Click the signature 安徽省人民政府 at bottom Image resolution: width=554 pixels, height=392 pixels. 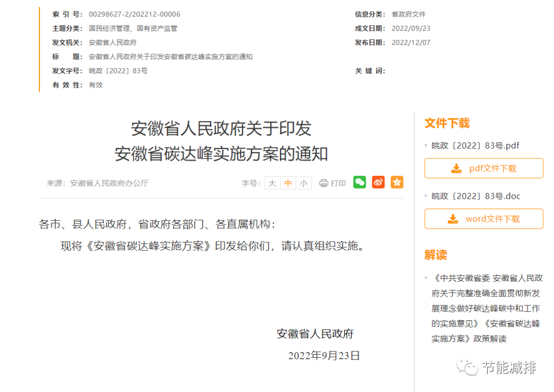(x=315, y=334)
